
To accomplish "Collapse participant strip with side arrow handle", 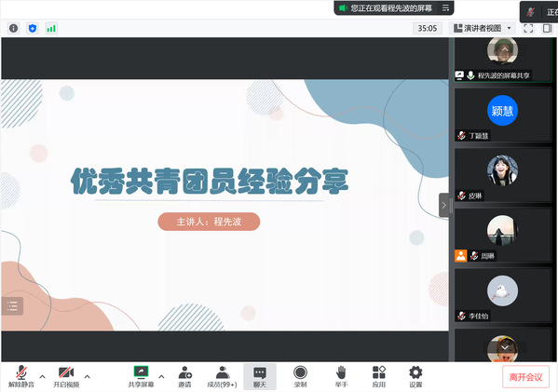I will [x=443, y=205].
